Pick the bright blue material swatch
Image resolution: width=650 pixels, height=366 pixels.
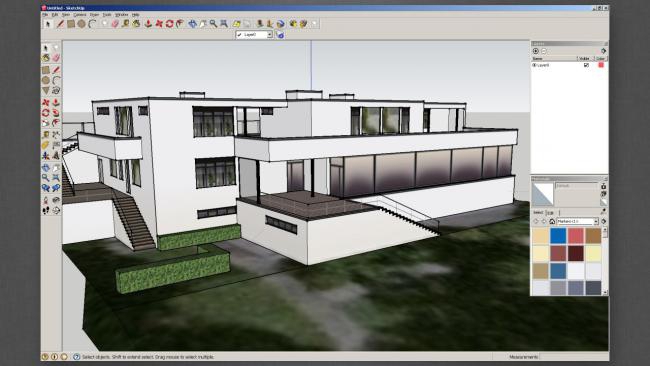click(x=558, y=235)
